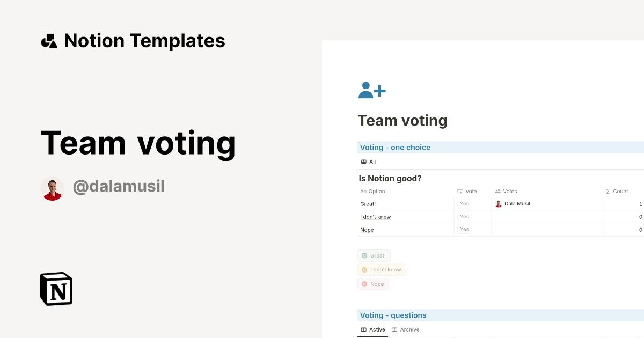Click the Aa icon in the Option column header

pyautogui.click(x=363, y=191)
